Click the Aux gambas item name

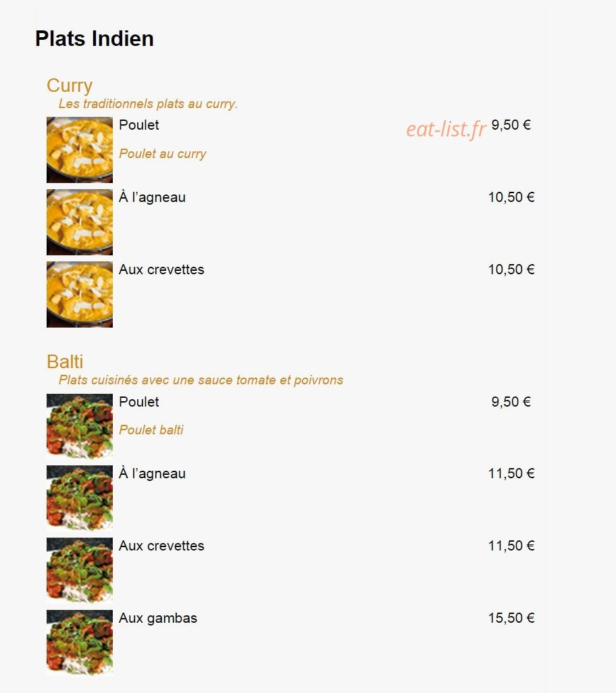point(158,618)
